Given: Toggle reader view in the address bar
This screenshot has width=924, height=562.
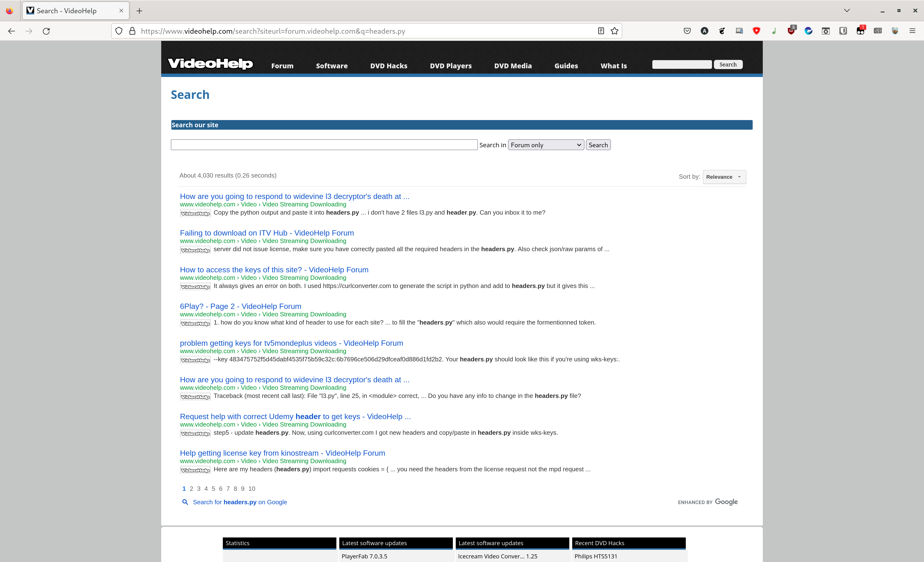Looking at the screenshot, I should coord(601,31).
